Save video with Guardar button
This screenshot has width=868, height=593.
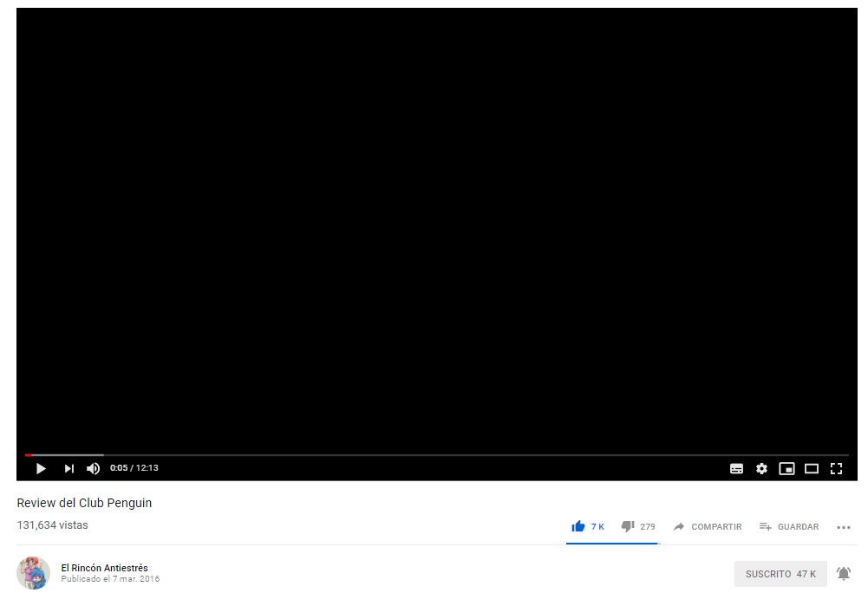tap(789, 526)
